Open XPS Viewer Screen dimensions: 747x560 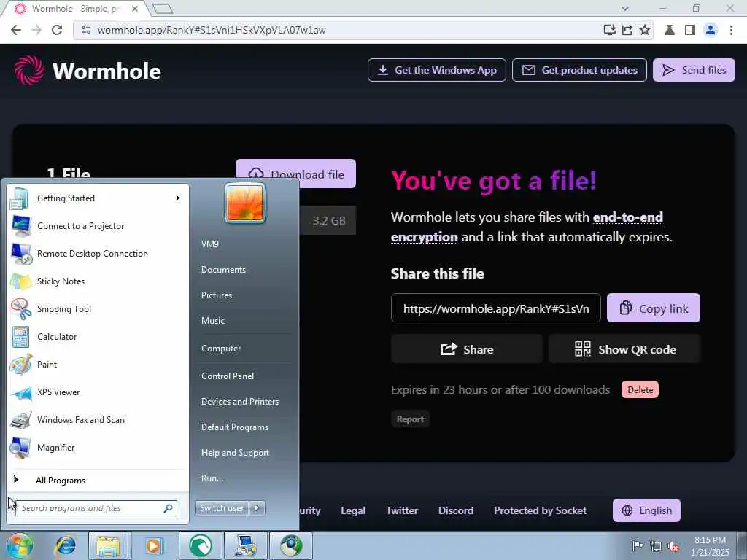tap(97, 392)
